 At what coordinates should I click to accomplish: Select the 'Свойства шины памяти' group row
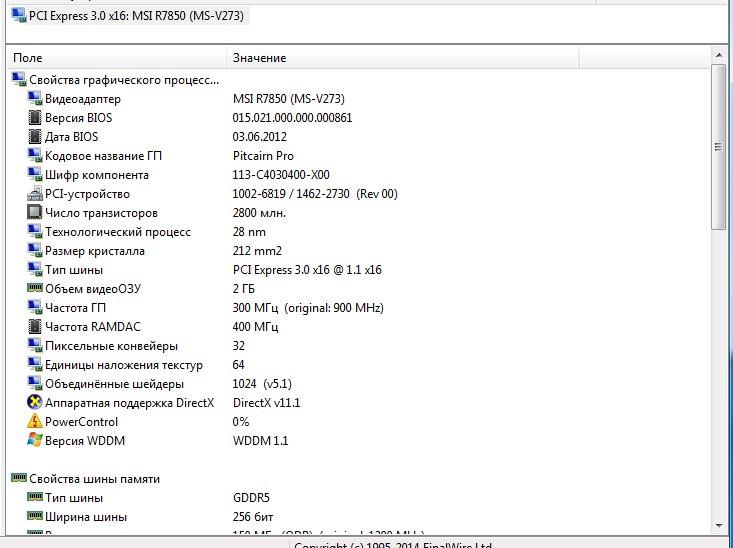pyautogui.click(x=86, y=479)
